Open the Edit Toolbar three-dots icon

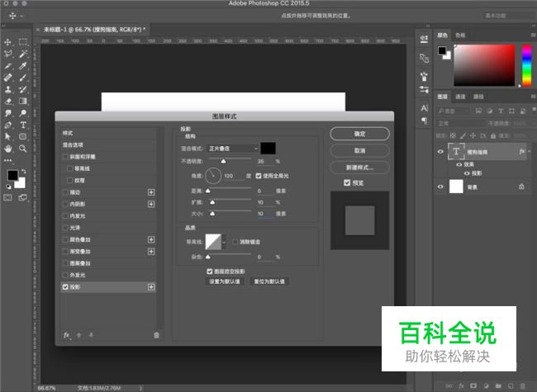pyautogui.click(x=7, y=160)
